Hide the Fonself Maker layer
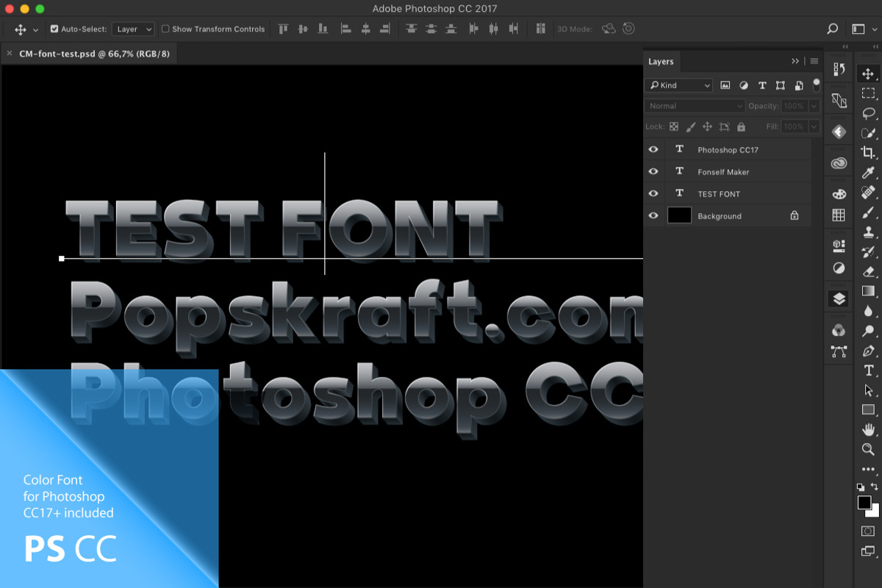This screenshot has width=882, height=588. click(653, 171)
